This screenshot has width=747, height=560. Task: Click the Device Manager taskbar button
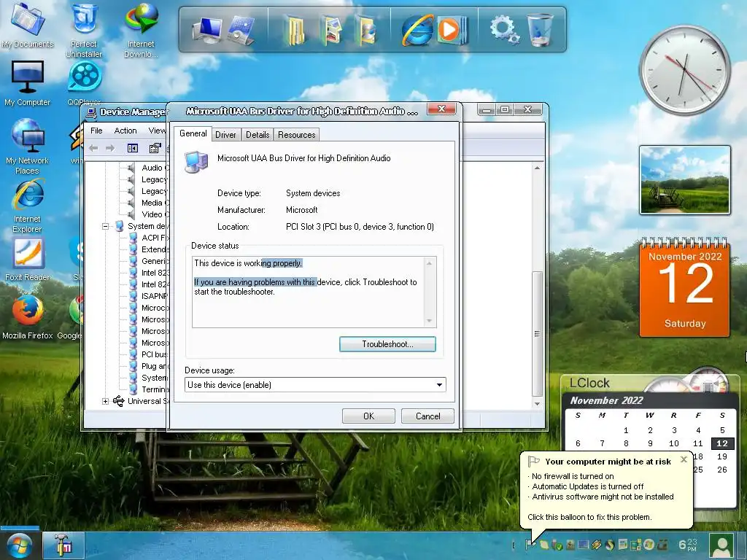pyautogui.click(x=64, y=545)
